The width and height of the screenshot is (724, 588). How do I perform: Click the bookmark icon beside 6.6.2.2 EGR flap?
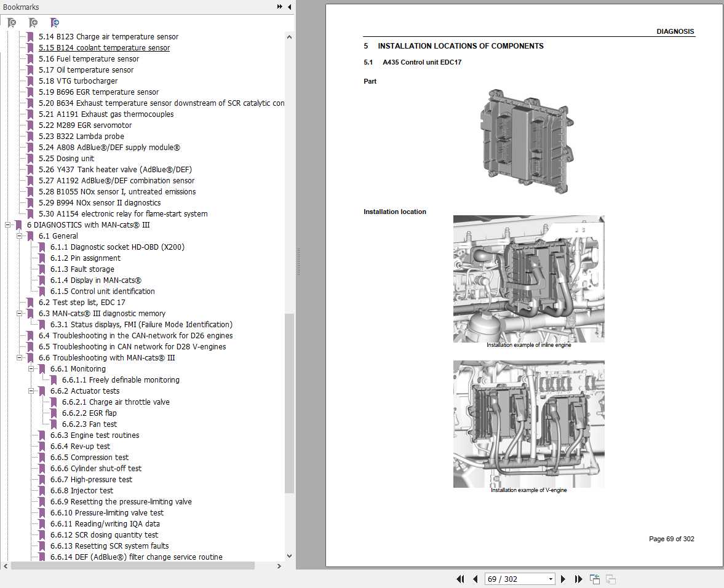(x=54, y=413)
